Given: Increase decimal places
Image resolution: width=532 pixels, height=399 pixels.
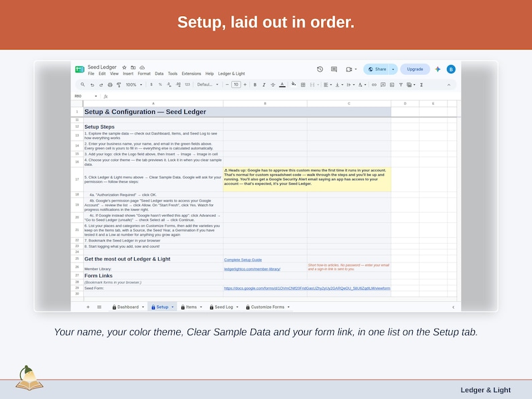Looking at the screenshot, I should tap(178, 85).
